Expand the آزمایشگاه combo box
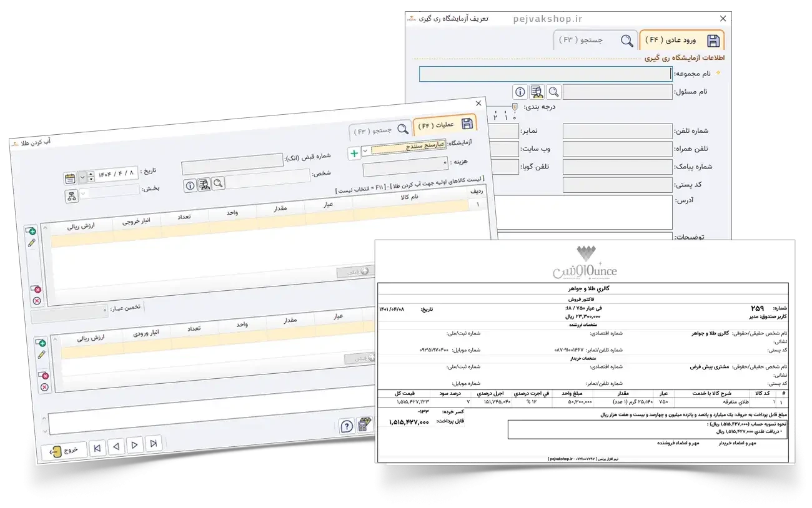The width and height of the screenshot is (812, 508). click(365, 150)
